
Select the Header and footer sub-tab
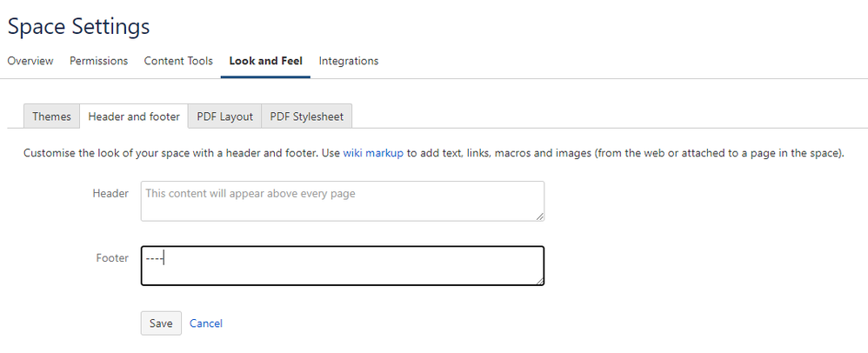click(x=134, y=117)
